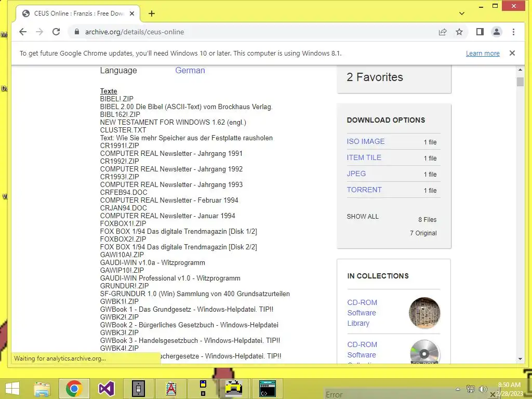
Task: Open a new tab with plus button
Action: tap(152, 14)
